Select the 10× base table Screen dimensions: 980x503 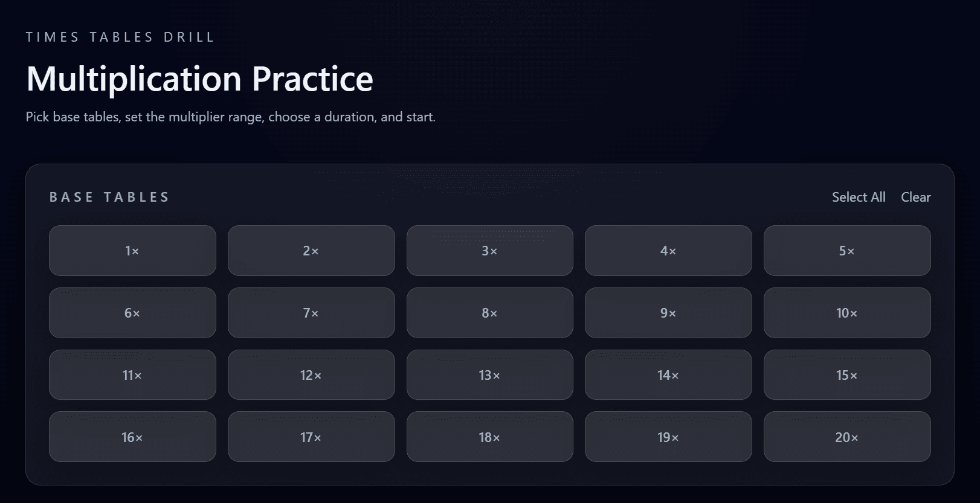[x=846, y=313]
